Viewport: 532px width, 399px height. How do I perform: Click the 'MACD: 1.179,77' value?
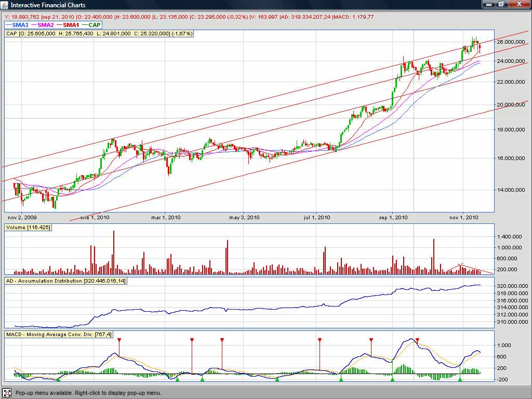click(x=353, y=17)
